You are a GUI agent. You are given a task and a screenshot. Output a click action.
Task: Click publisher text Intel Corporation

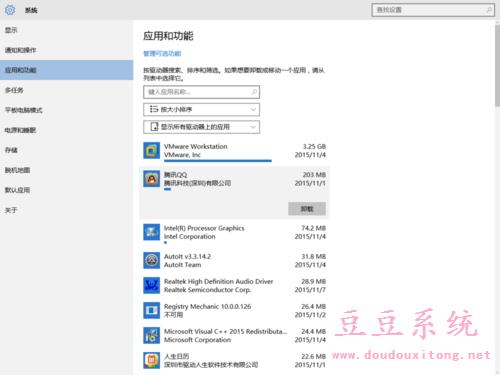click(190, 236)
